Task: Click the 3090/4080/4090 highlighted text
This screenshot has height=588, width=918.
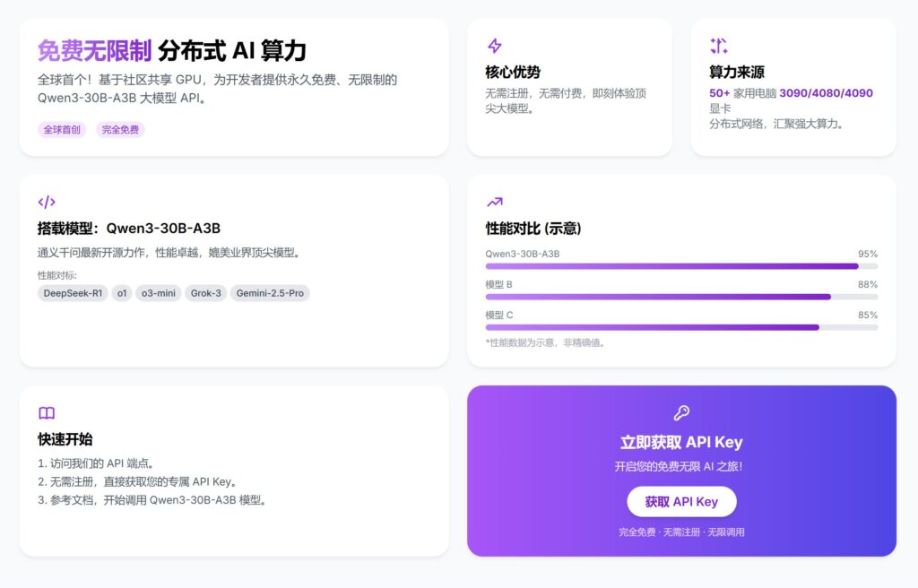Action: coord(826,93)
